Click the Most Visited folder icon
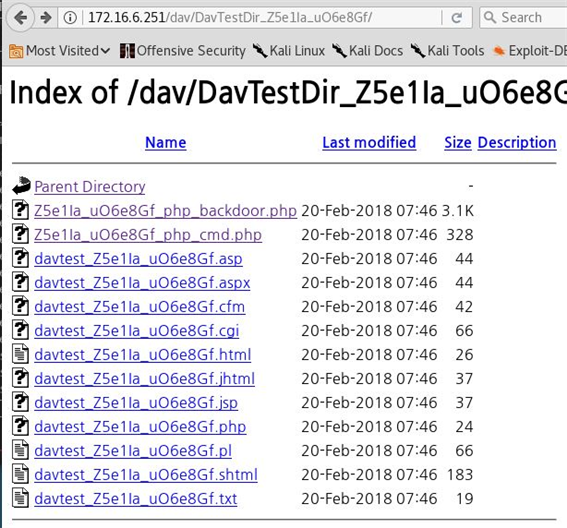The image size is (567, 528). (x=16, y=51)
